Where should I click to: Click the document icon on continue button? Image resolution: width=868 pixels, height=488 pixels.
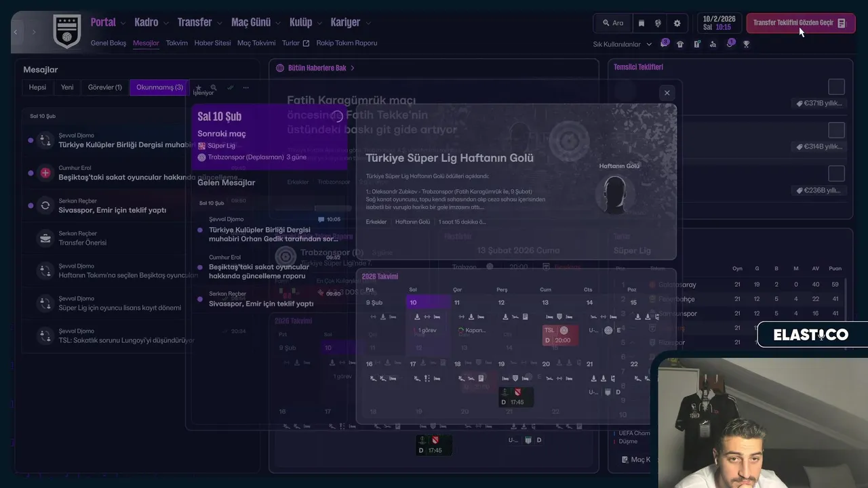[x=842, y=23]
